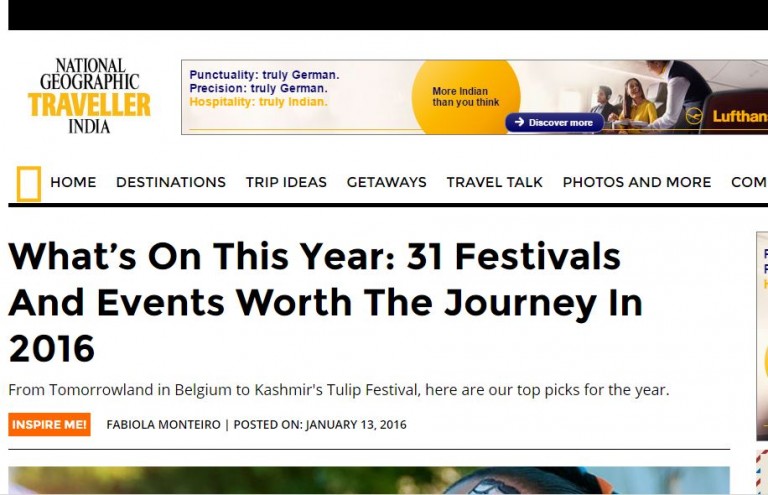Select TRIP IDEAS in the navigation bar
768x495 pixels.
286,182
